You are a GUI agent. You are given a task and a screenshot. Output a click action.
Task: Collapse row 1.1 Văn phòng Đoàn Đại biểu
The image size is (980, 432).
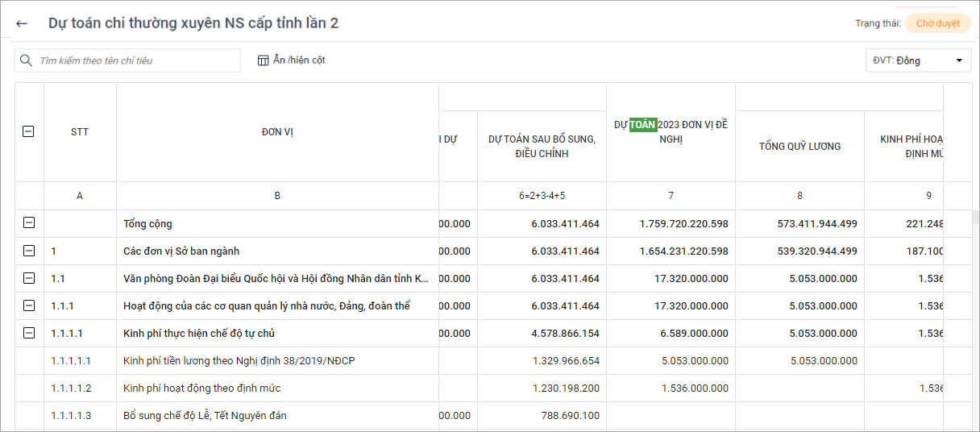29,278
